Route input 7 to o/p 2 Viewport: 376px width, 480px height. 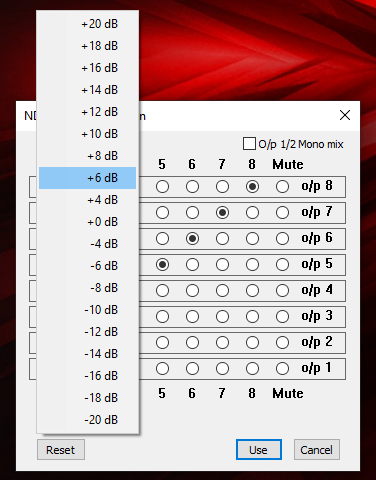click(222, 343)
